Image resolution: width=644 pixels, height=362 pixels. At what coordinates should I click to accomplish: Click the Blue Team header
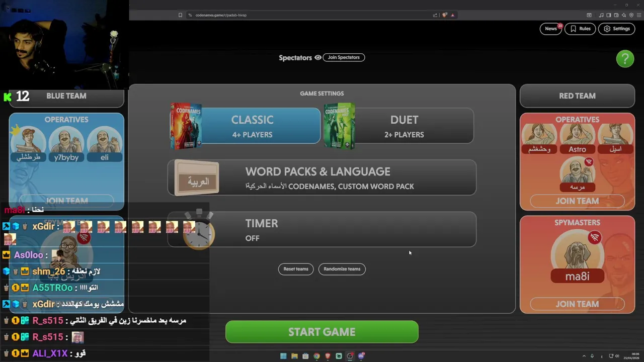(x=66, y=96)
